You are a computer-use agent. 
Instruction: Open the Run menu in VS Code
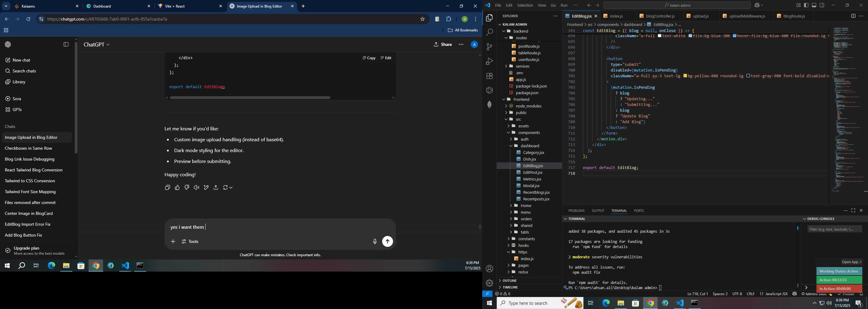coord(564,5)
